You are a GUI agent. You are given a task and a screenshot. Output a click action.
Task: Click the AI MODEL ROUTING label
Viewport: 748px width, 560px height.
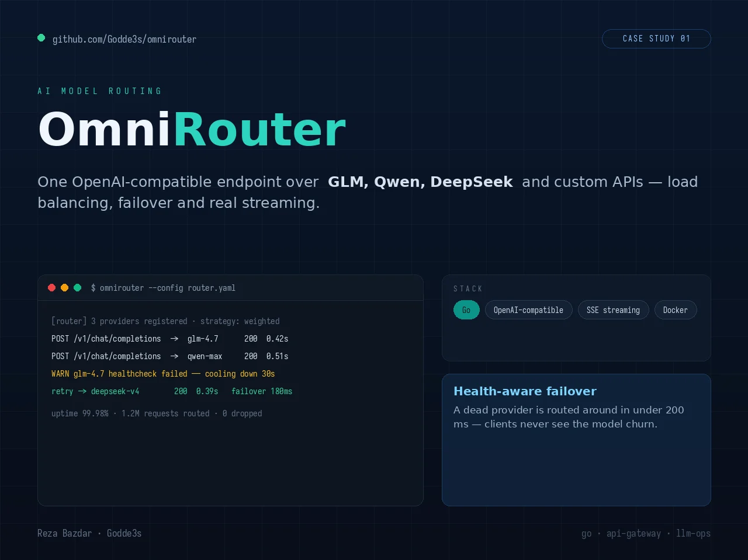[x=99, y=91]
